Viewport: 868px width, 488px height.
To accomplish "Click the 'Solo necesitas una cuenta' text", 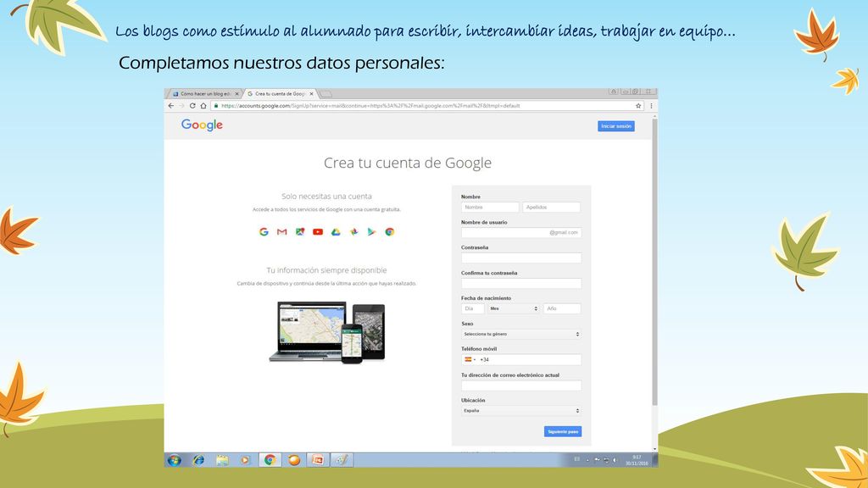I will click(326, 197).
